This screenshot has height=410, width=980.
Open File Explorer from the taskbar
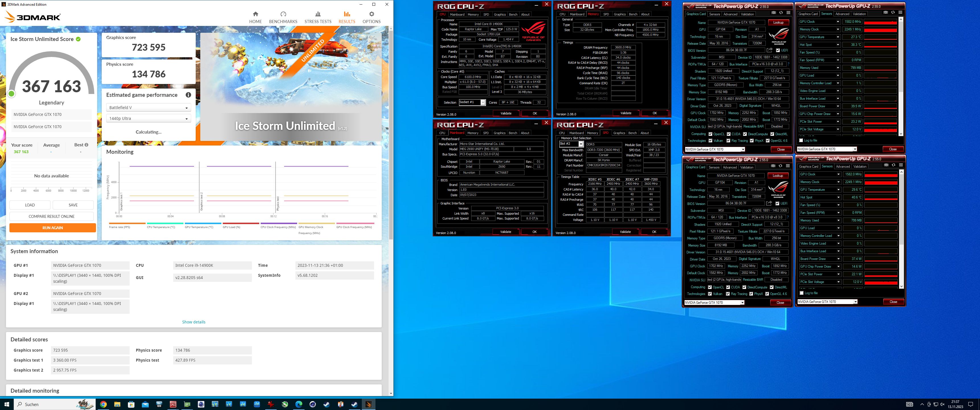tap(117, 404)
